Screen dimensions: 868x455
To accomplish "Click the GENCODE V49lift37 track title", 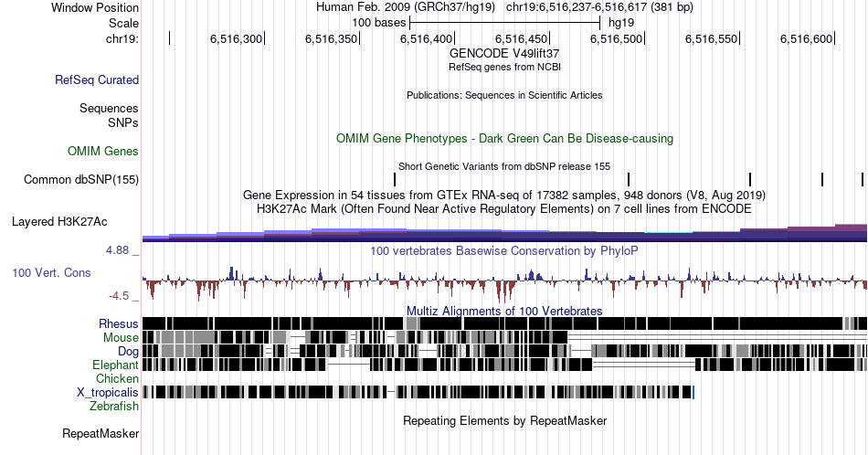I will [x=504, y=53].
